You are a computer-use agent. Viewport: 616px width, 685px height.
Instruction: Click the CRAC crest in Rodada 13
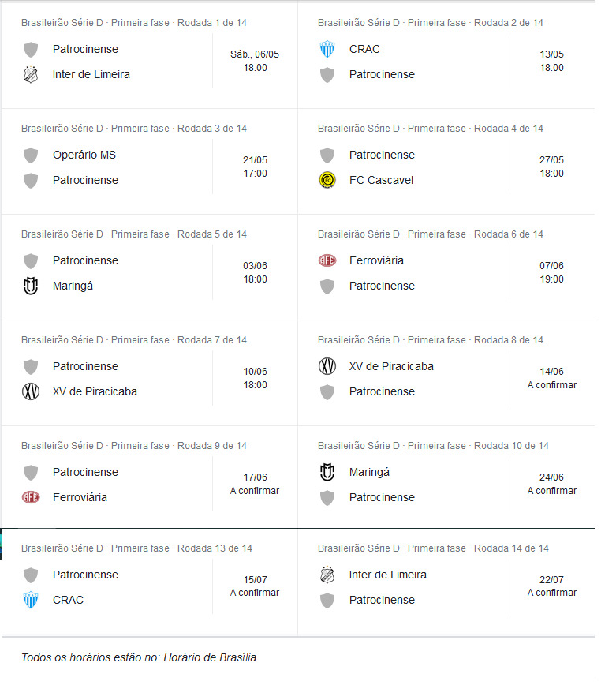point(31,600)
